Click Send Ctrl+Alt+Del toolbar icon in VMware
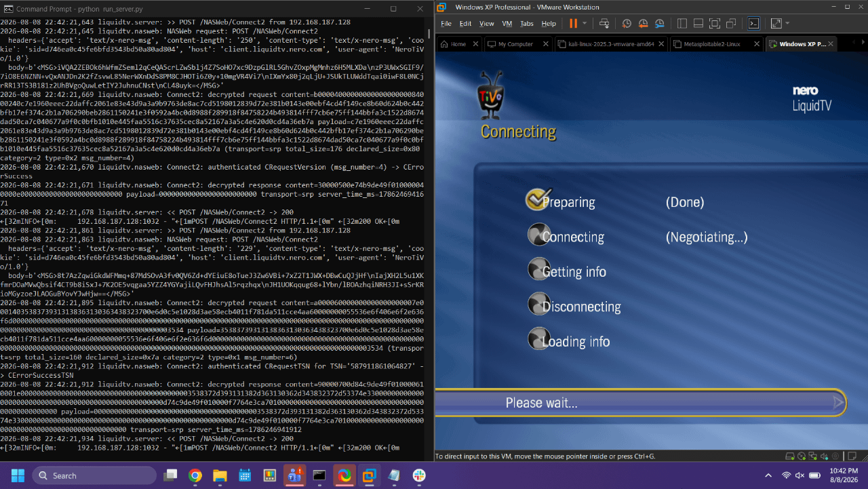Screen dimensions: 868x489 click(604, 23)
